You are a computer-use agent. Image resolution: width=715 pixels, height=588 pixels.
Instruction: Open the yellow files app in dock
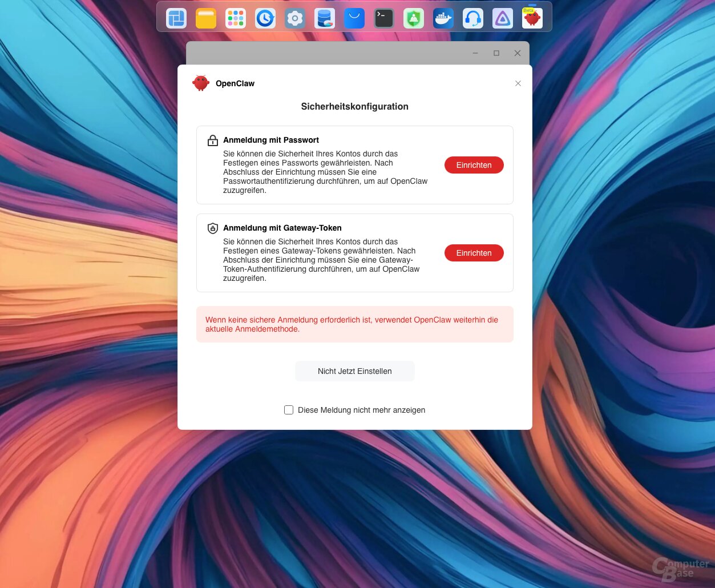pos(206,18)
